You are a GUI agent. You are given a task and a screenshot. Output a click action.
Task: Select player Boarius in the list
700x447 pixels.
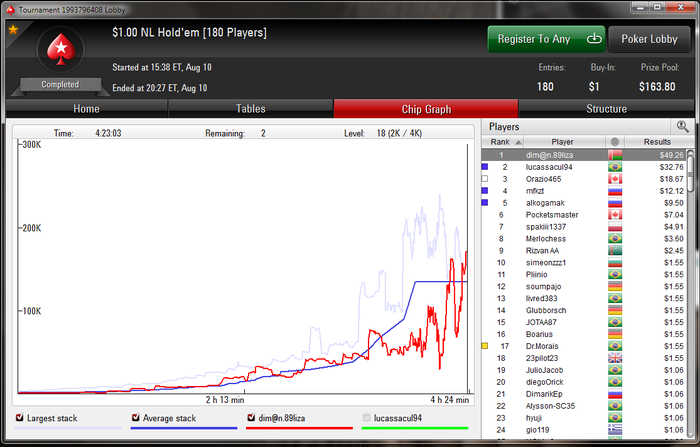coord(583,334)
